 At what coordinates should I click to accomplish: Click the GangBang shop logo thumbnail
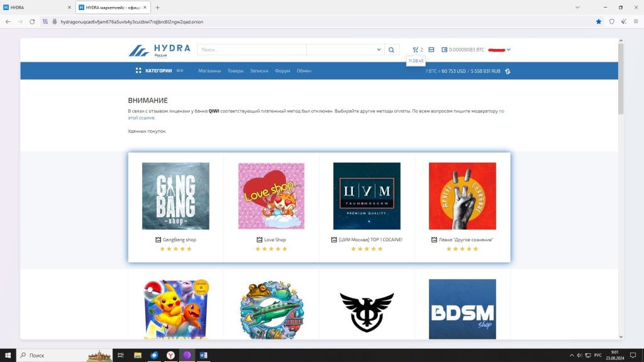pos(176,196)
